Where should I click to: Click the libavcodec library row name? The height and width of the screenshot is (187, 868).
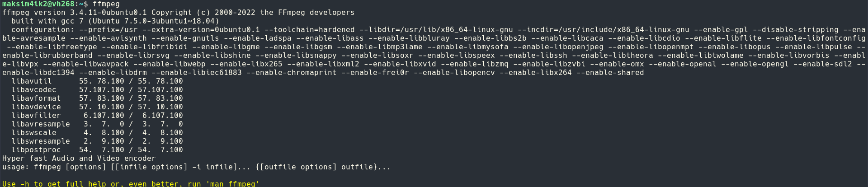click(x=34, y=90)
